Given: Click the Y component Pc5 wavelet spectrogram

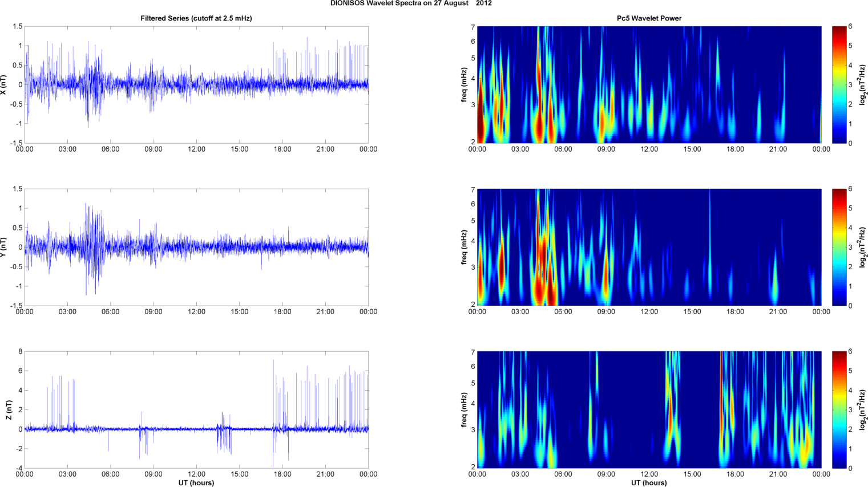Looking at the screenshot, I should (649, 247).
